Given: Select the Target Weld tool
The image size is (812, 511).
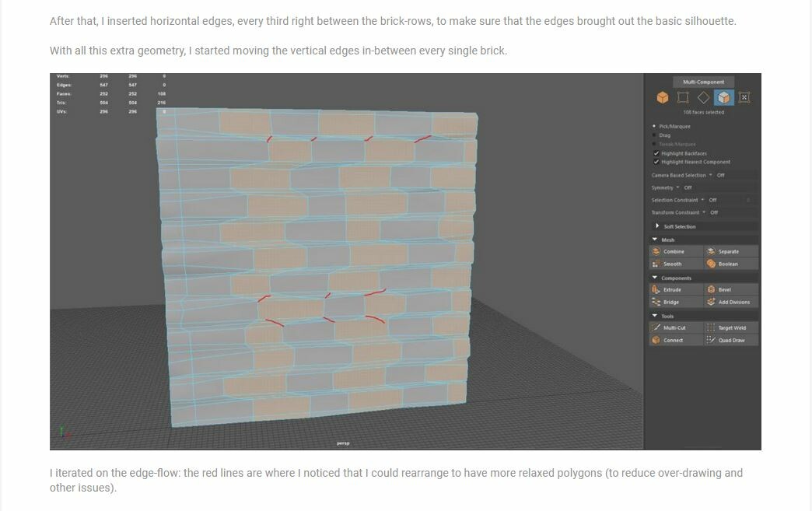Looking at the screenshot, I should tap(730, 327).
